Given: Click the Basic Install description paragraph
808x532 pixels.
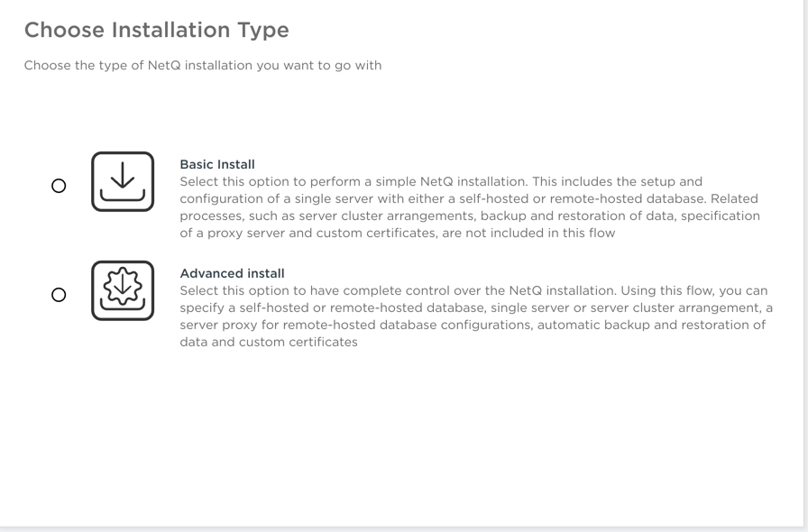Looking at the screenshot, I should (469, 207).
